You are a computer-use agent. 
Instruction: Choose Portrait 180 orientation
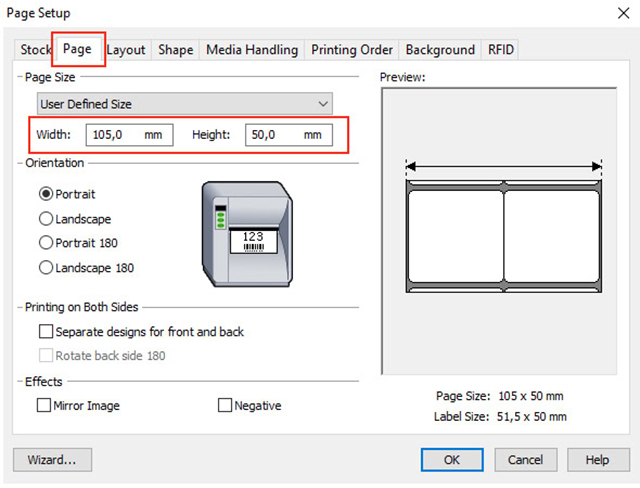46,243
